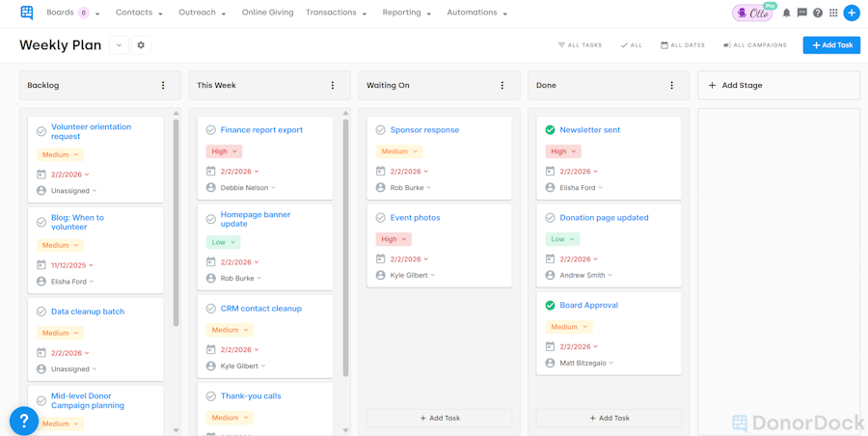868x436 pixels.
Task: Click person icon beside Debbie Nelson
Action: click(210, 188)
